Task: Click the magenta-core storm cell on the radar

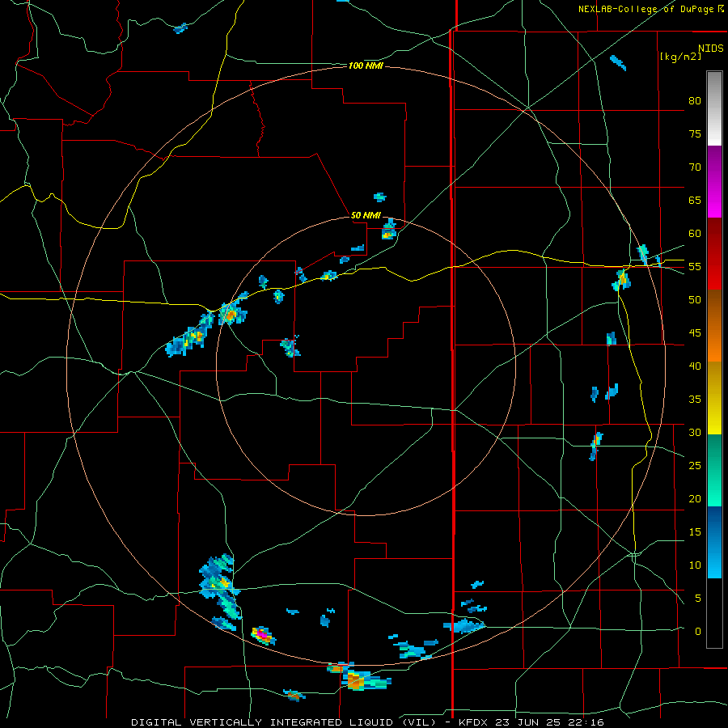Action: coord(263,635)
